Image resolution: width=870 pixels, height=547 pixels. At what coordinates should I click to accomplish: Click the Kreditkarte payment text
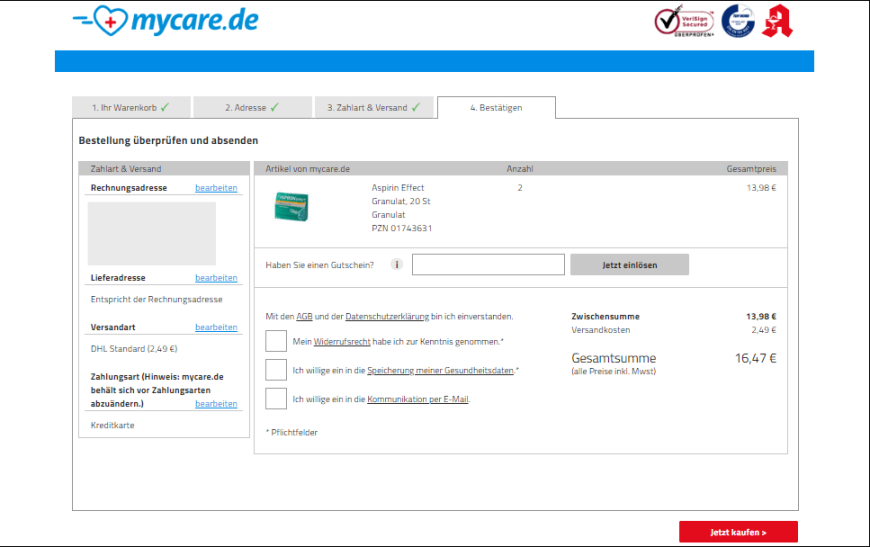point(113,426)
